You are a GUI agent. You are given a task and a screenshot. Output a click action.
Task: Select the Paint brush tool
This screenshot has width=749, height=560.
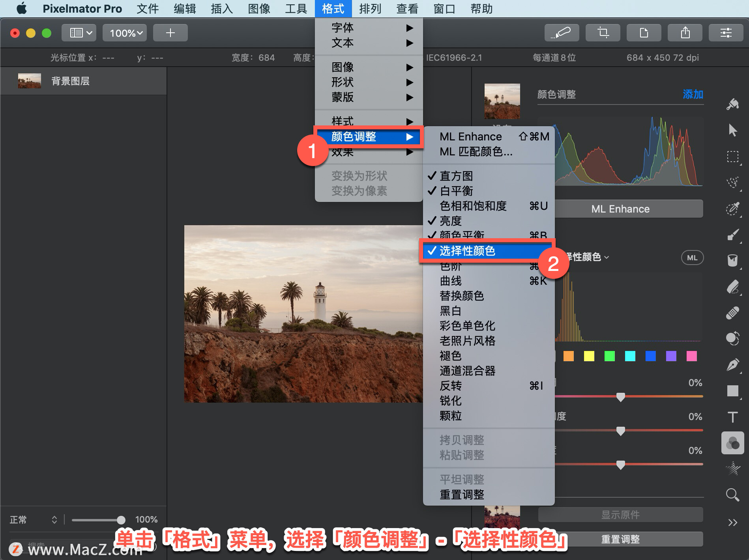(x=733, y=235)
